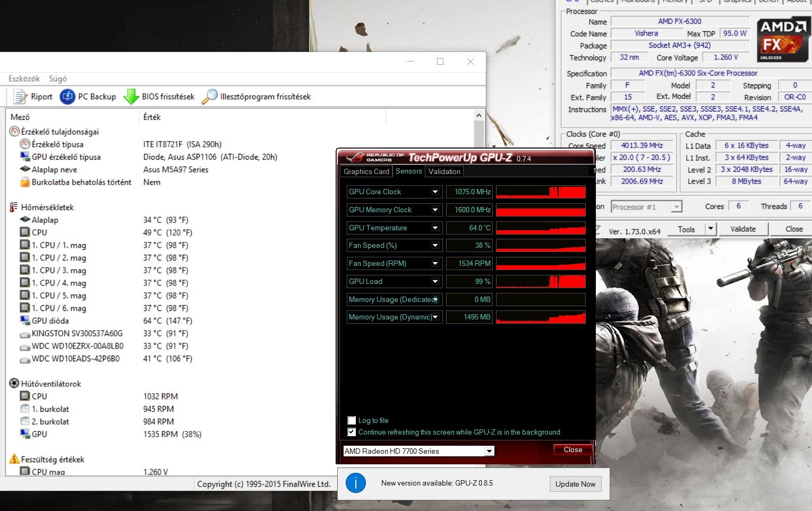812x511 pixels.
Task: Open the Riport toolbar icon
Action: pos(20,97)
